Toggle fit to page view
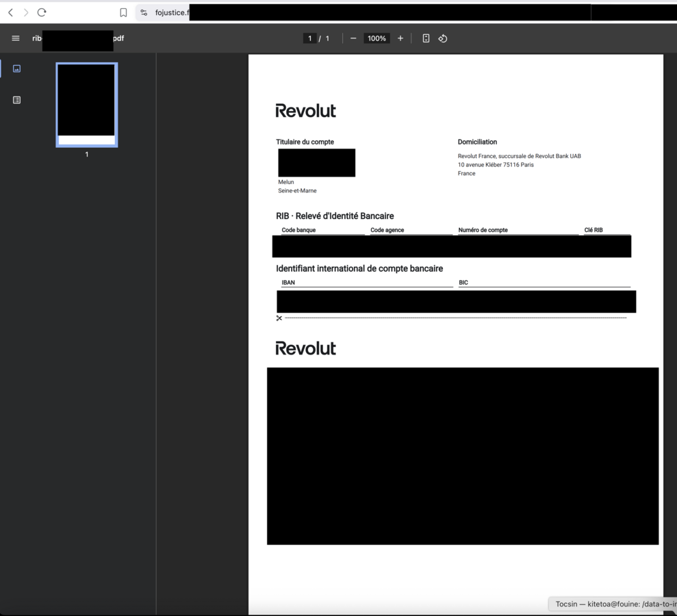 (x=426, y=38)
